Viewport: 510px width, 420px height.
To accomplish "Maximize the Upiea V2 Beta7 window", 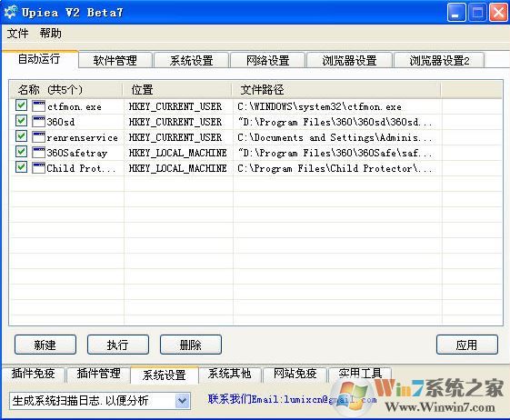I will (x=477, y=13).
